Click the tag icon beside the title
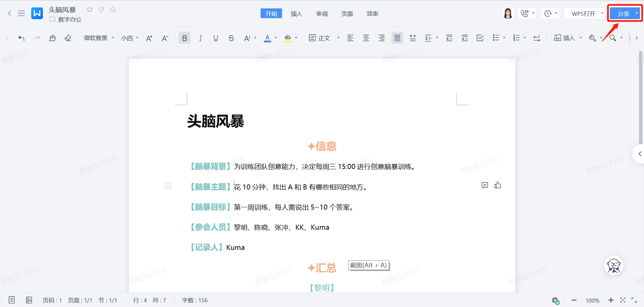 pos(101,9)
